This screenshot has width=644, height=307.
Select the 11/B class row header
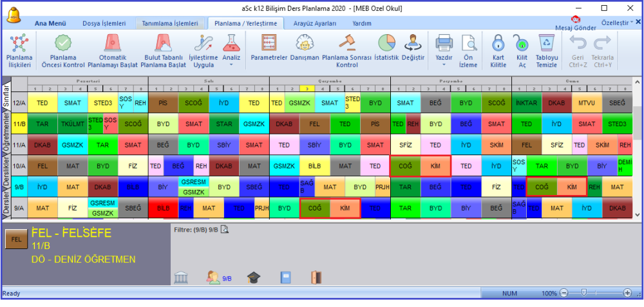(x=19, y=124)
